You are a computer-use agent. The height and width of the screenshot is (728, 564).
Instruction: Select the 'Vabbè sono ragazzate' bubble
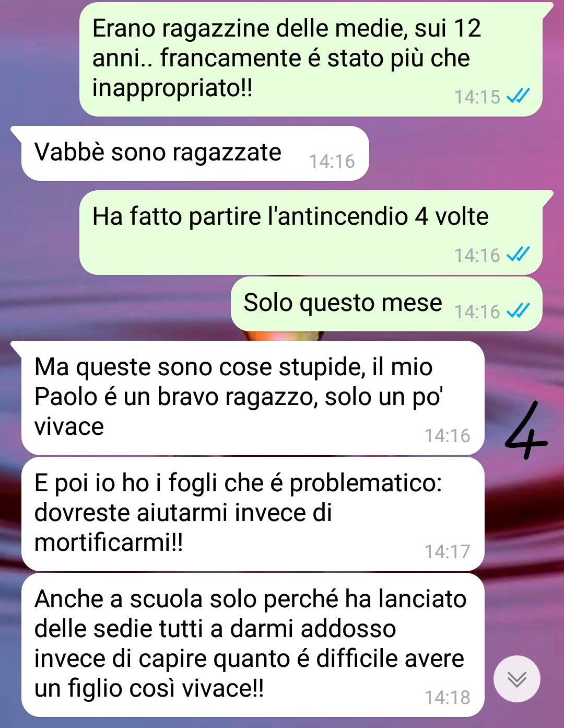[x=195, y=153]
